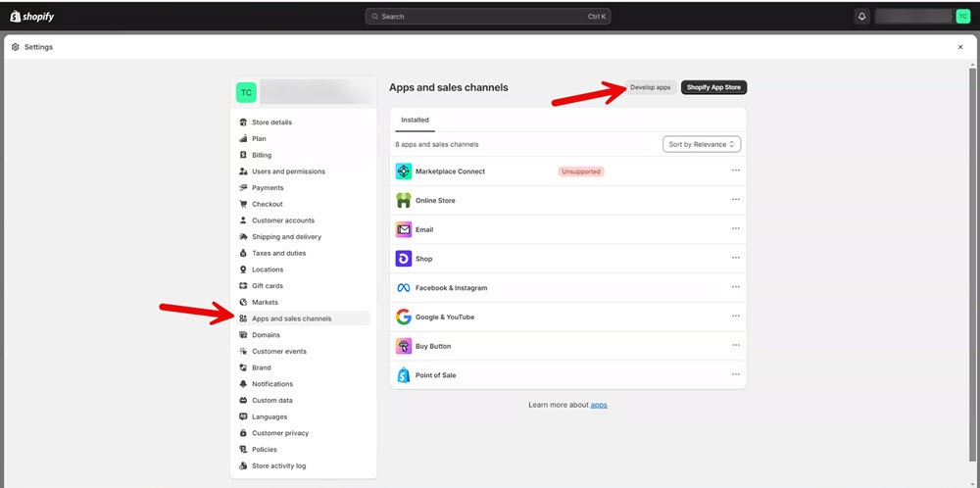
Task: Click the Customer privacy lock icon
Action: click(244, 433)
